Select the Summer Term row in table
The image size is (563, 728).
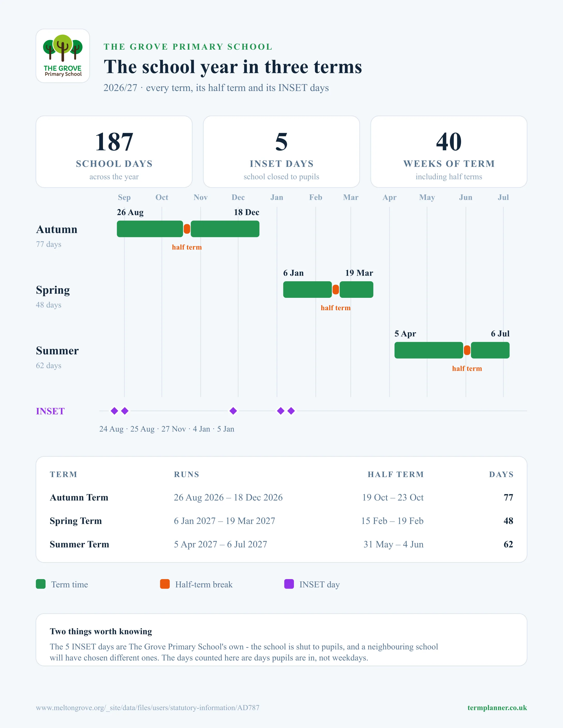(281, 544)
